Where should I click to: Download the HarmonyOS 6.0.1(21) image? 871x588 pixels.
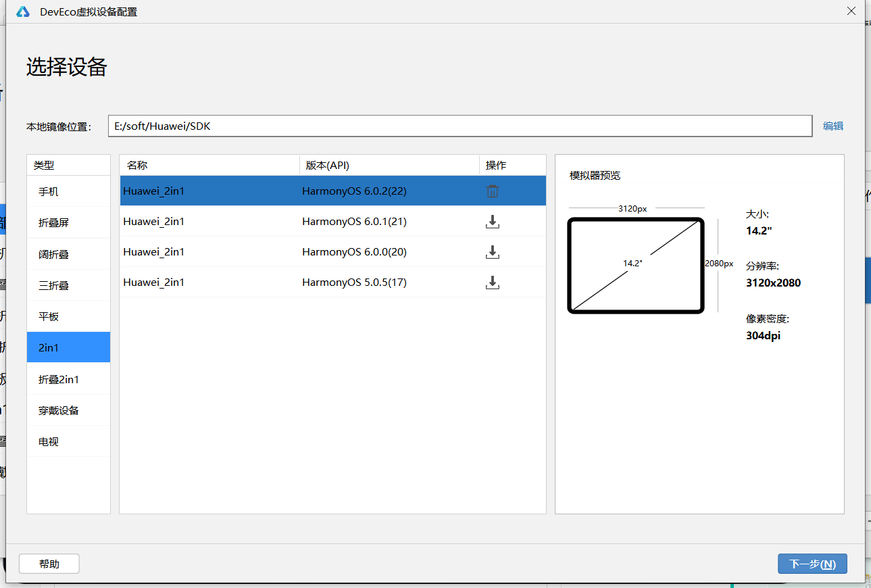(493, 222)
